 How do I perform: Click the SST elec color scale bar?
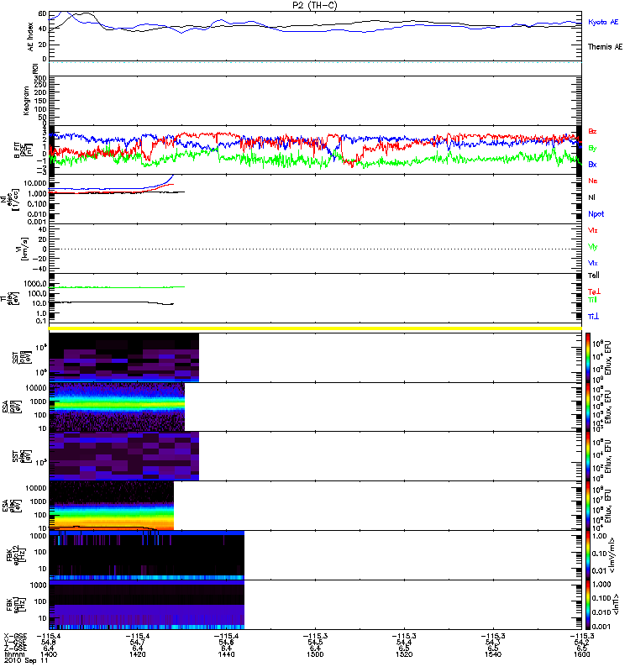pyautogui.click(x=588, y=456)
